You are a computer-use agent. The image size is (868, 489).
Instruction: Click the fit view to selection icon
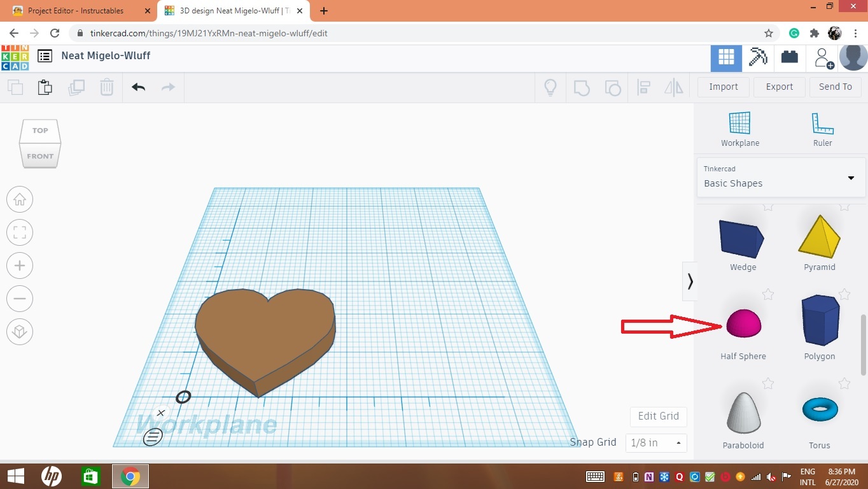(x=20, y=232)
